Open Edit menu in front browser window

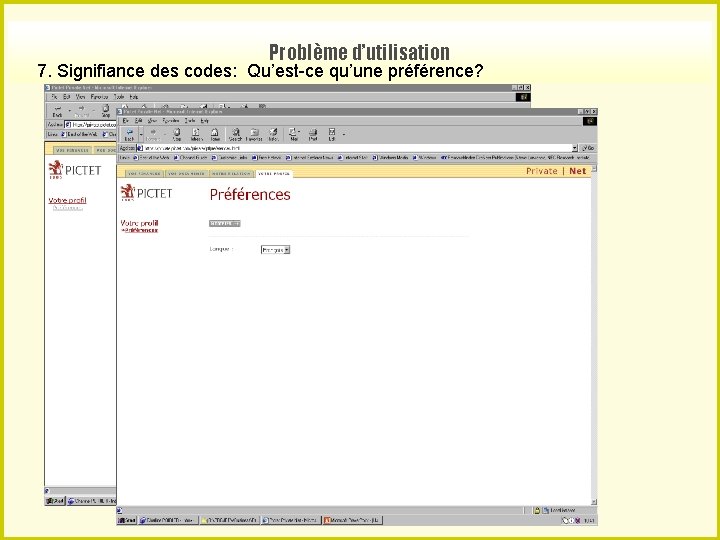[138, 121]
